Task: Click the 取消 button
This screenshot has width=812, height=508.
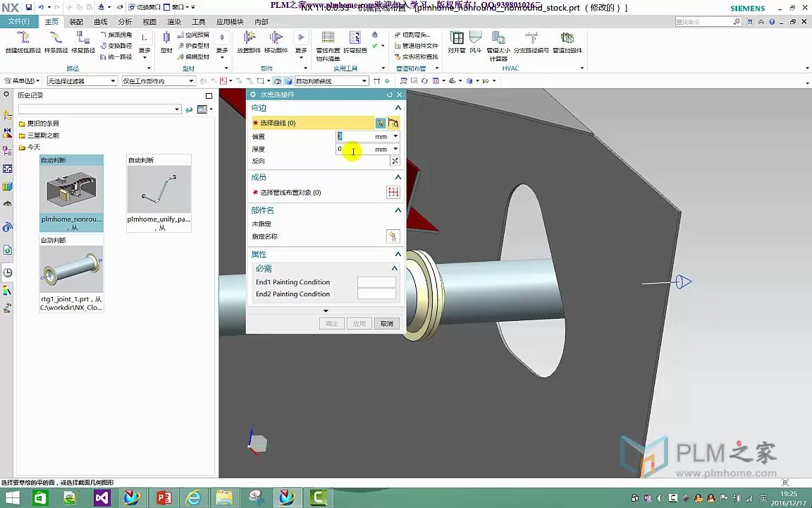Action: tap(387, 323)
